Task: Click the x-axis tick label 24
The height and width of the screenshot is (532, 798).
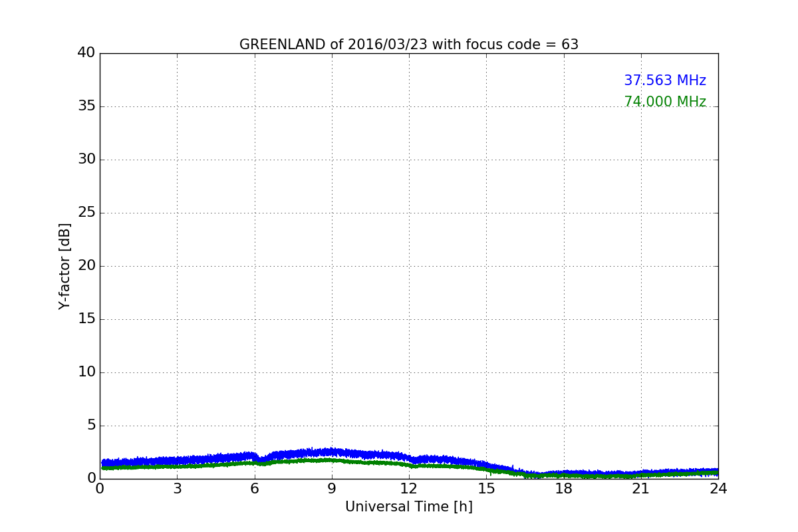Action: click(x=718, y=489)
